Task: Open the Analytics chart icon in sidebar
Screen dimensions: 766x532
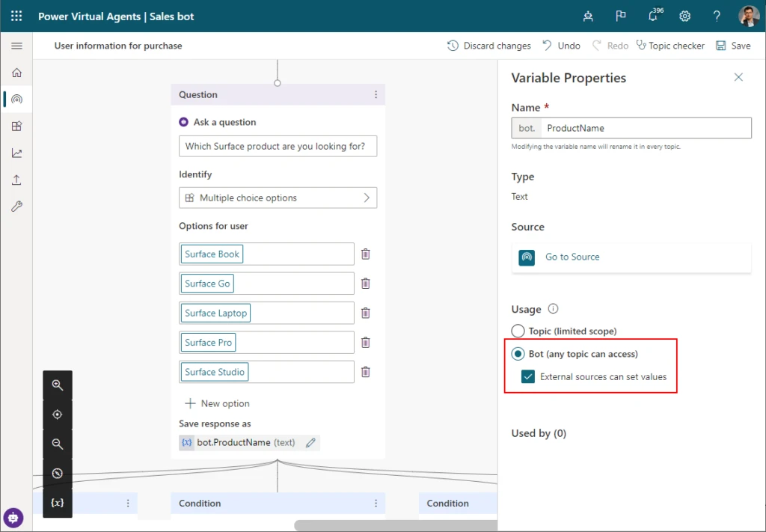Action: (16, 153)
